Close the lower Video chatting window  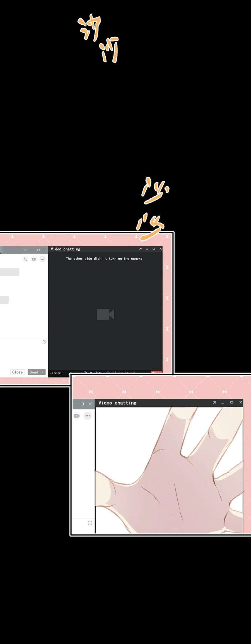[x=241, y=402]
